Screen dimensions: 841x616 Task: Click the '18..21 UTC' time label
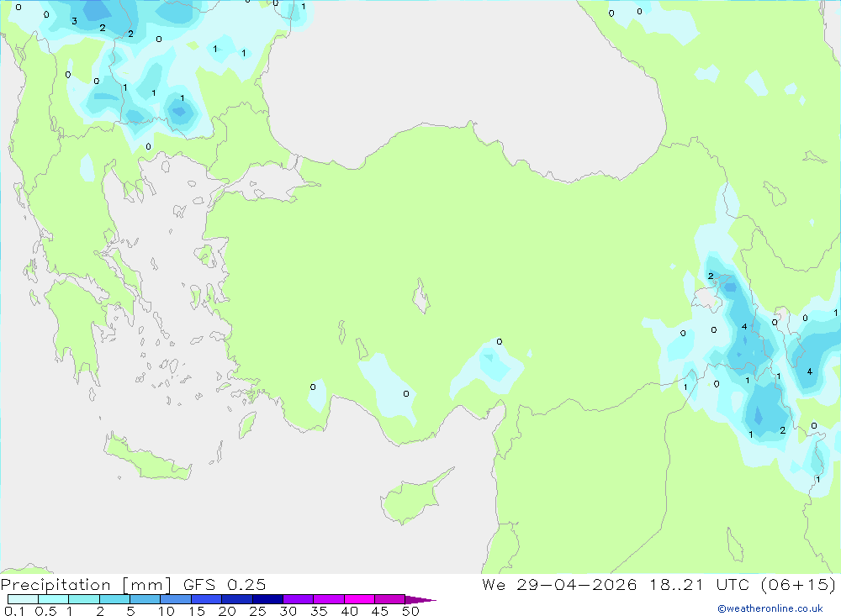[700, 585]
